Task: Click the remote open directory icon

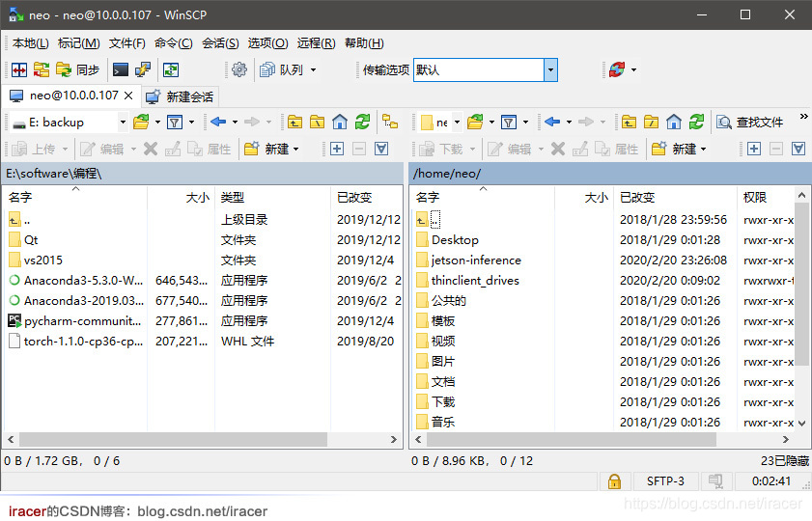Action: tap(475, 123)
